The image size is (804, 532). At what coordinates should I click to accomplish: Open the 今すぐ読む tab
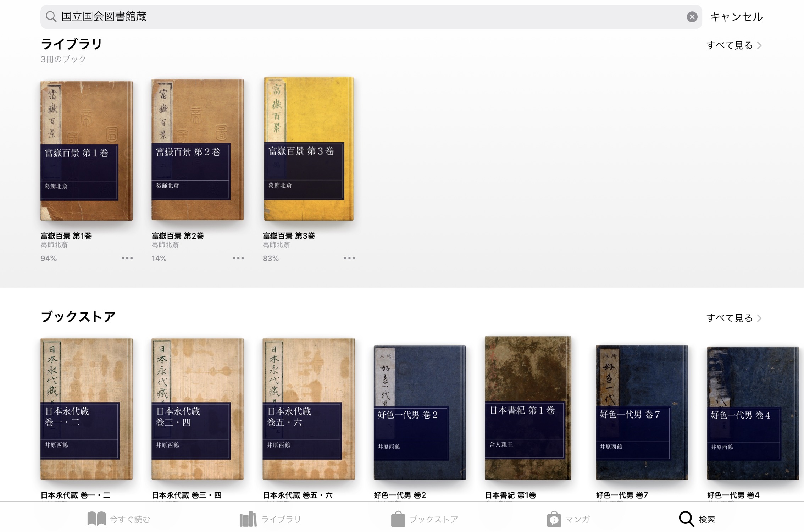[119, 519]
